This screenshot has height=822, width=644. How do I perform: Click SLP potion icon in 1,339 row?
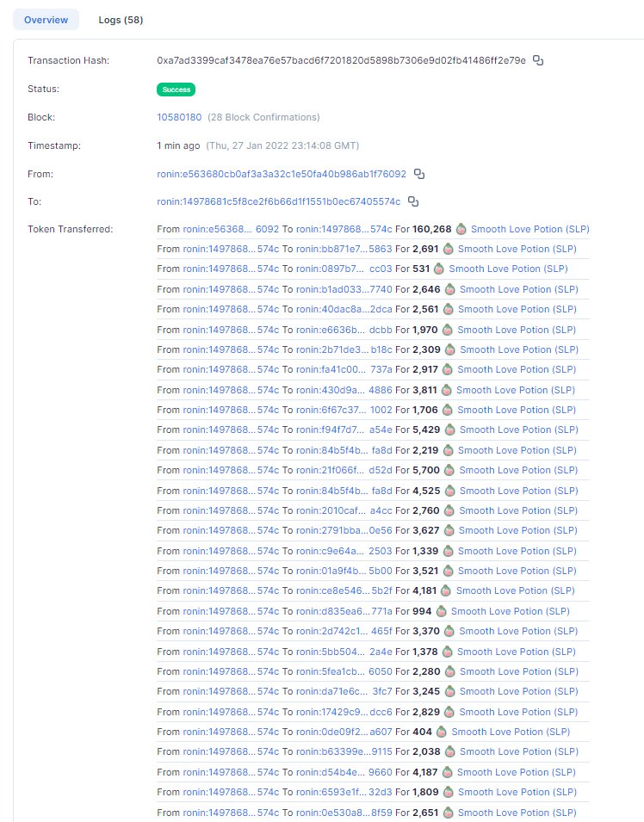[448, 551]
